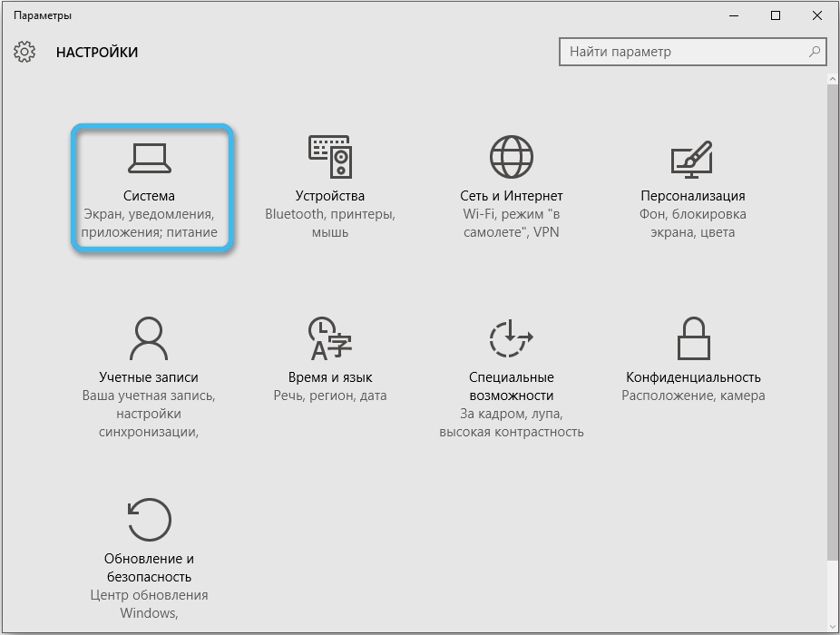Click the Учетные записи title
Image resolution: width=840 pixels, height=635 pixels.
(149, 377)
